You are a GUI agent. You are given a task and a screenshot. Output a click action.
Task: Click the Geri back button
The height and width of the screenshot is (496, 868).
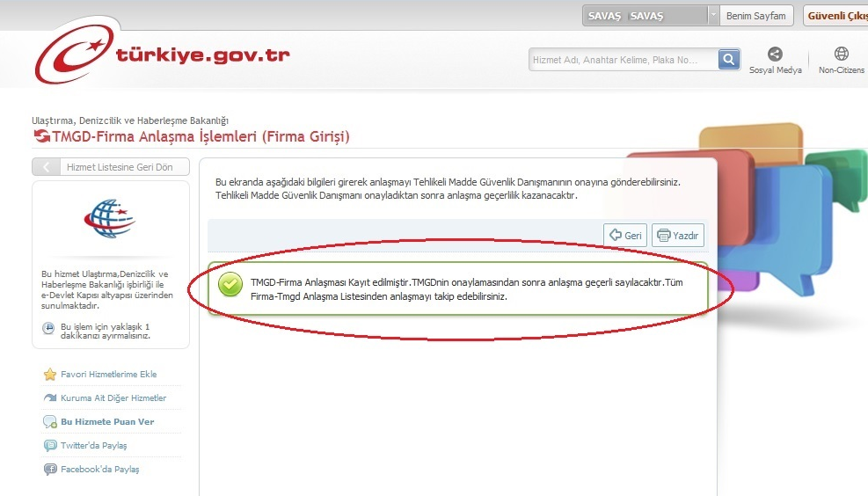click(x=625, y=236)
